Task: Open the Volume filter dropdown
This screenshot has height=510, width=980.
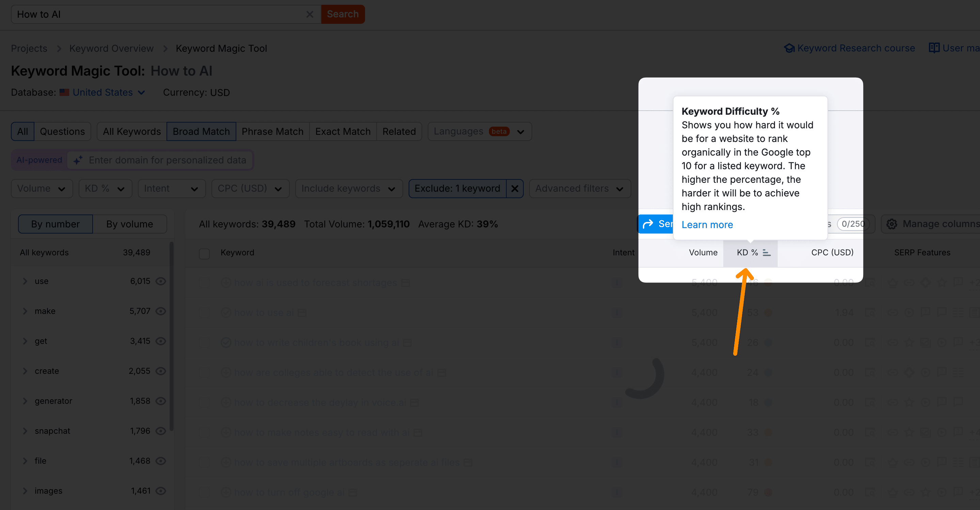Action: [42, 188]
